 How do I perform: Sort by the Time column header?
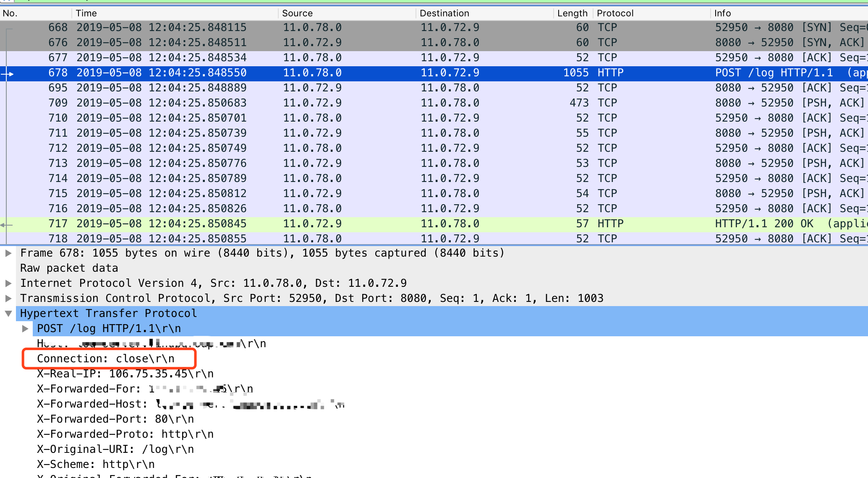click(175, 13)
